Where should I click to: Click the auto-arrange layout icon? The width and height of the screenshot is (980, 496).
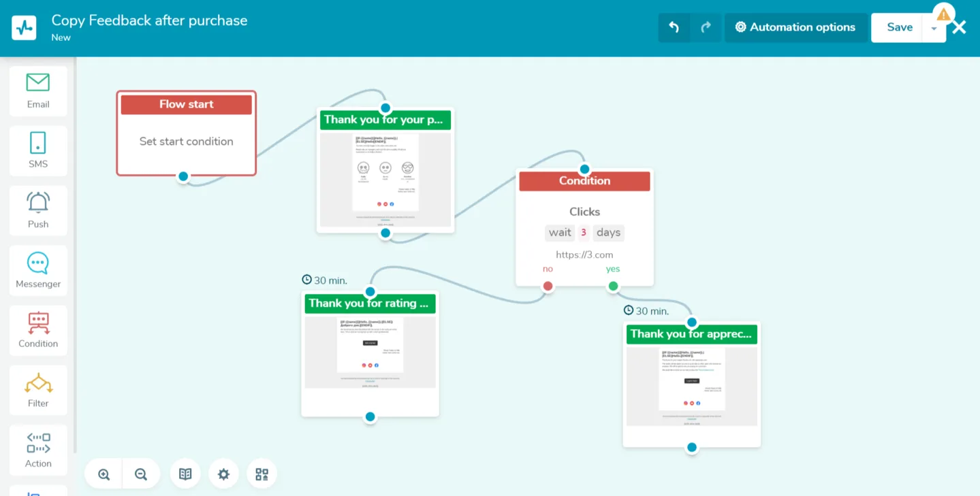pos(262,474)
